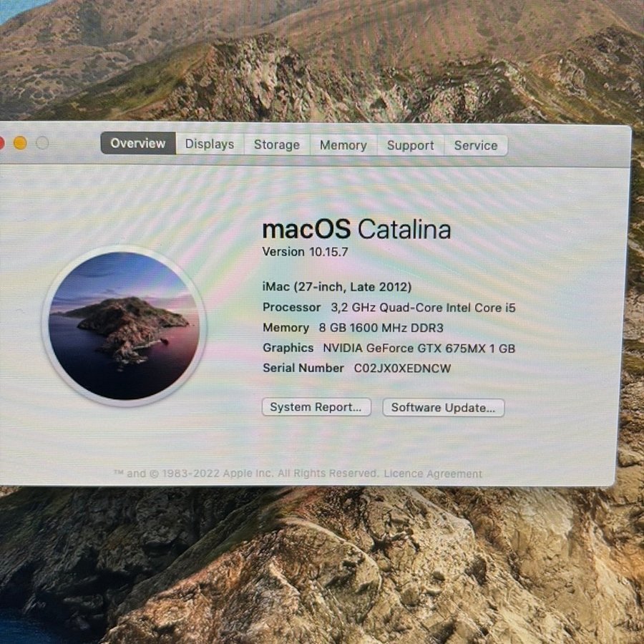644x644 pixels.
Task: Click the macOS Catalina heading
Action: [x=356, y=229]
